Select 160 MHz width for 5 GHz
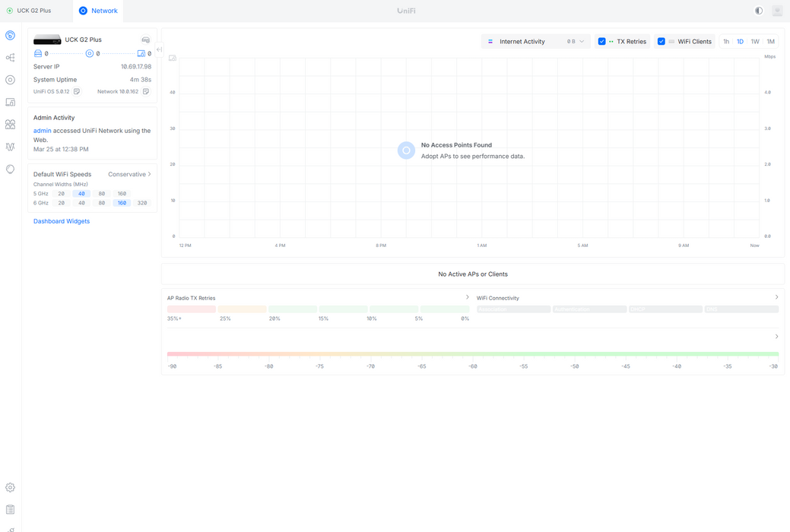The height and width of the screenshot is (532, 790). [x=122, y=194]
